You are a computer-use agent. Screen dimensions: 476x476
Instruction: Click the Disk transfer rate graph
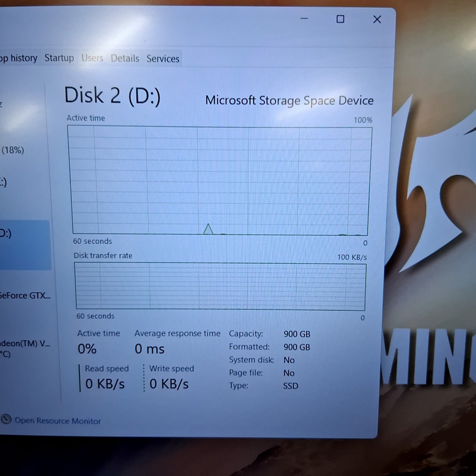pyautogui.click(x=220, y=286)
